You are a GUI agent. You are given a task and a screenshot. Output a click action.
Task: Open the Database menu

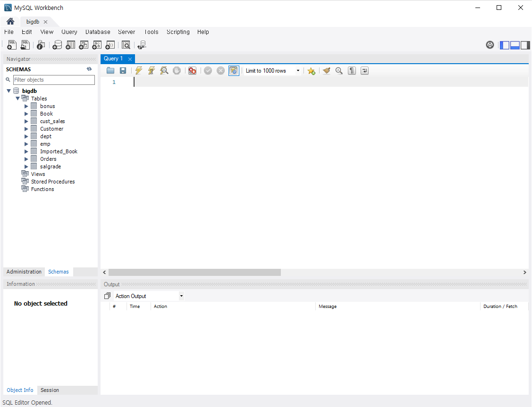tap(98, 32)
